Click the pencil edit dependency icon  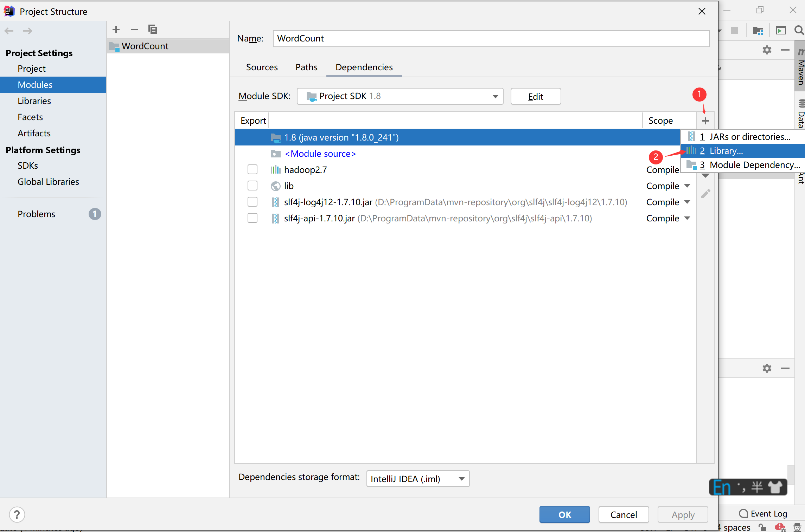click(705, 194)
